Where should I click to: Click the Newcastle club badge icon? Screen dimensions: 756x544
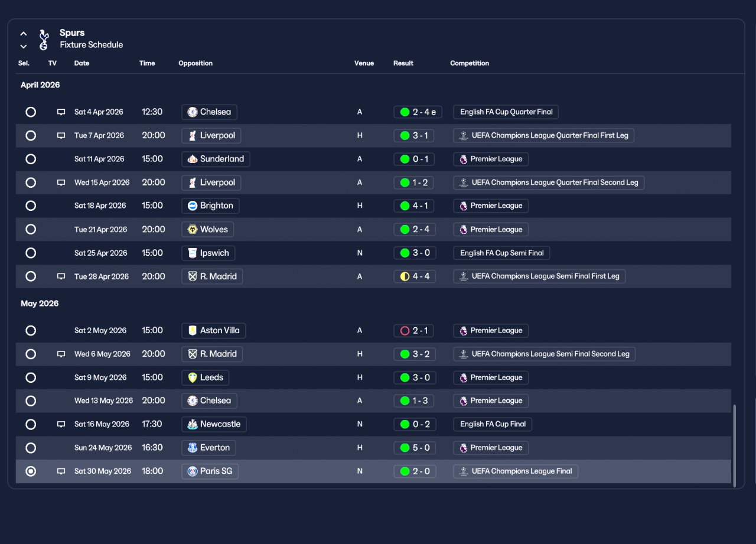(x=192, y=424)
